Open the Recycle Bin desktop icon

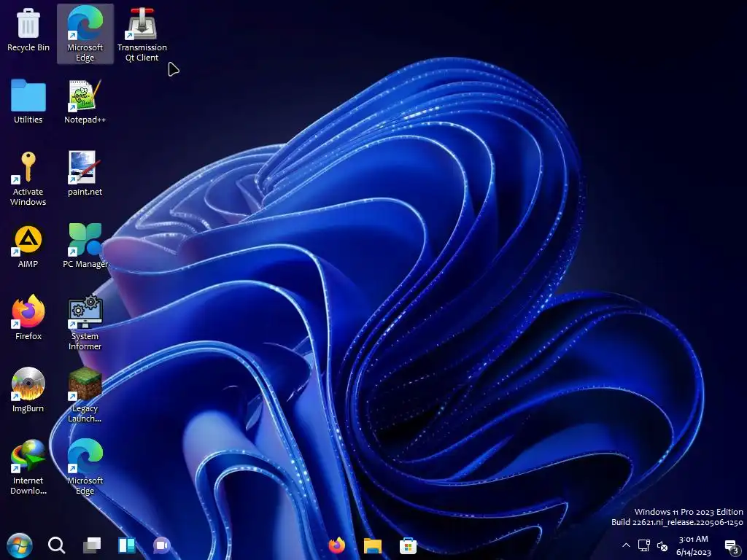coord(28,29)
